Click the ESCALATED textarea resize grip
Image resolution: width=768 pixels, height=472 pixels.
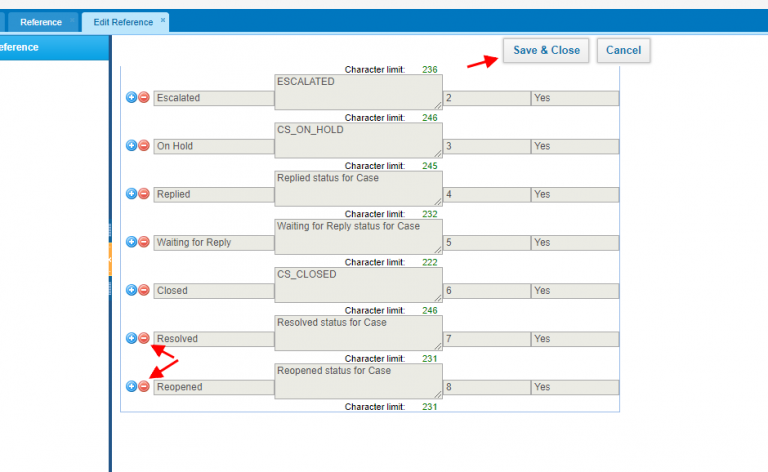click(x=438, y=105)
